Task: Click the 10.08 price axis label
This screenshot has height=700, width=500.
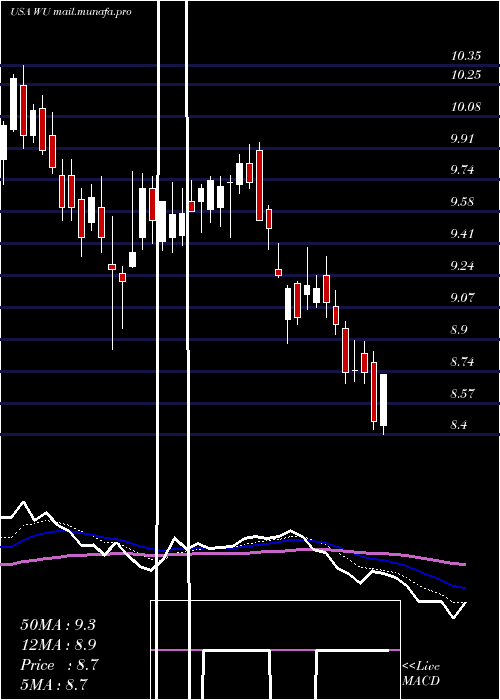Action: (x=466, y=107)
